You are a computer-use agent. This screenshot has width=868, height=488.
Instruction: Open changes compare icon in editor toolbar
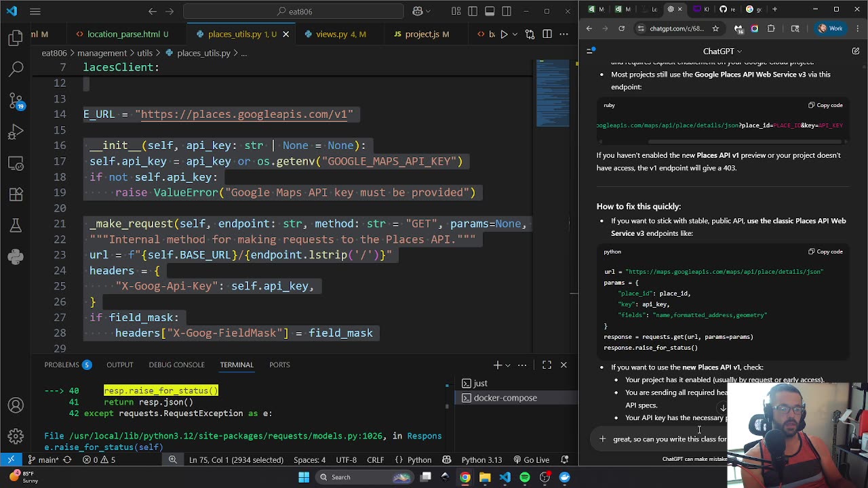530,34
